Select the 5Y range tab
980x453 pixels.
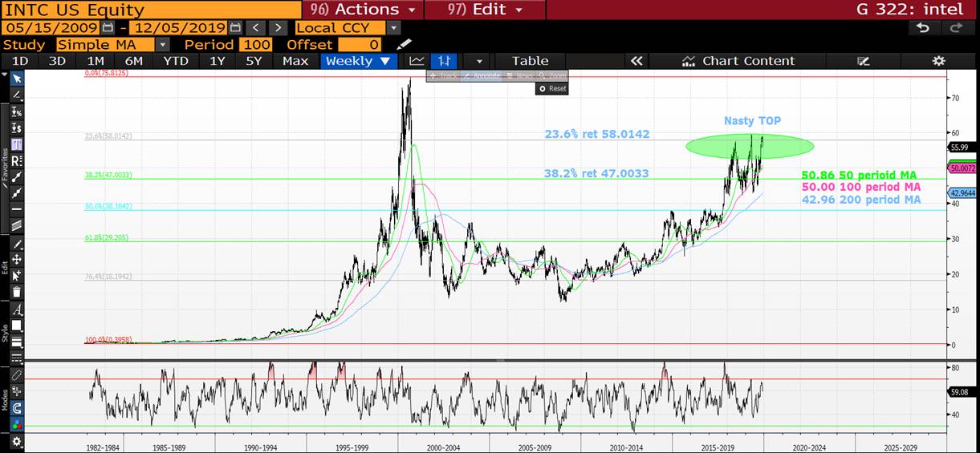(254, 61)
